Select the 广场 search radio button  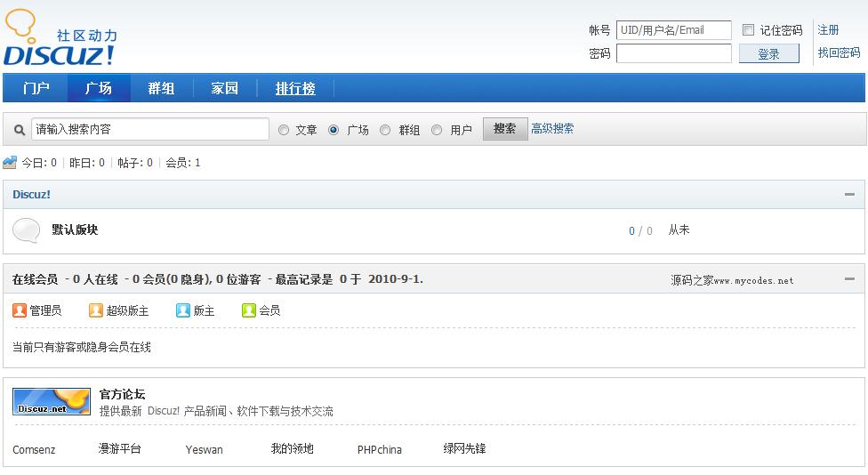tap(334, 130)
